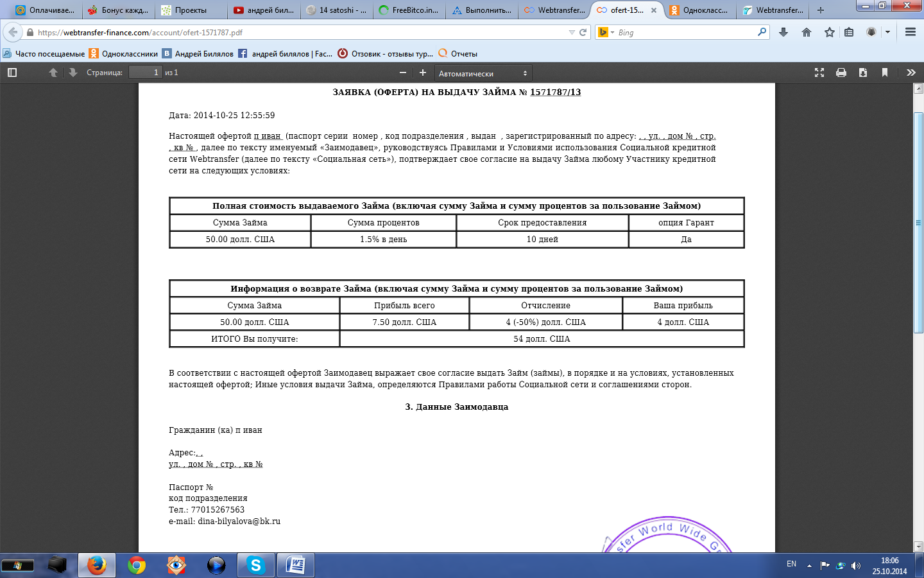
Task: Open the андрей билялов Facebook bookmark
Action: tap(285, 54)
